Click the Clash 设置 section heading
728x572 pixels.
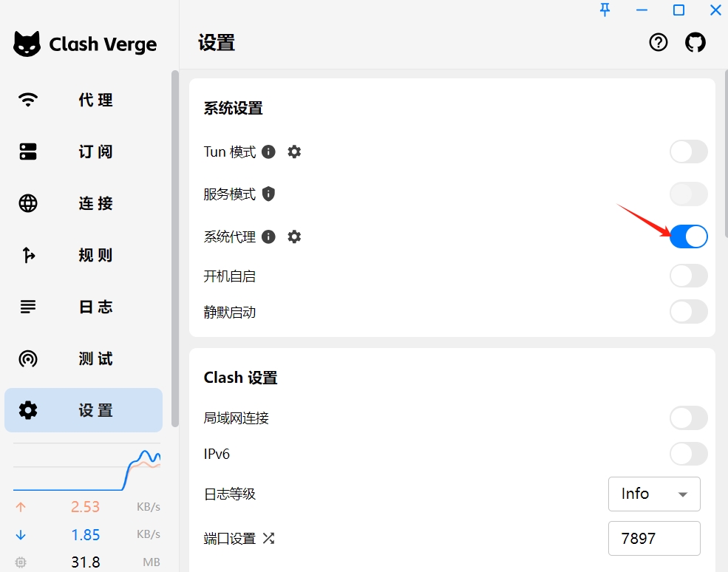[x=240, y=378]
